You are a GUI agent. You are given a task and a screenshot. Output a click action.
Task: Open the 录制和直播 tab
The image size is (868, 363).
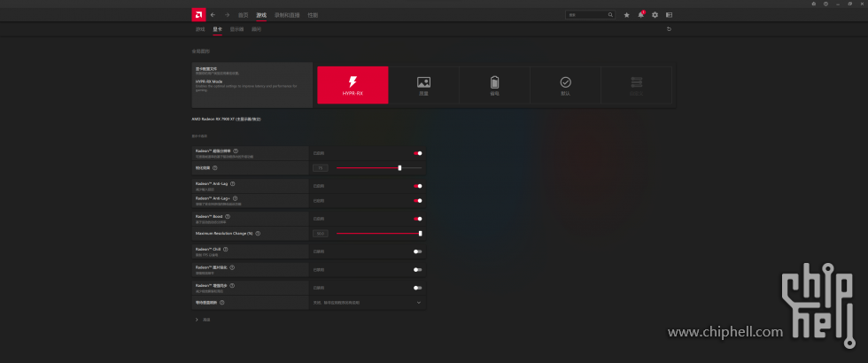(287, 15)
